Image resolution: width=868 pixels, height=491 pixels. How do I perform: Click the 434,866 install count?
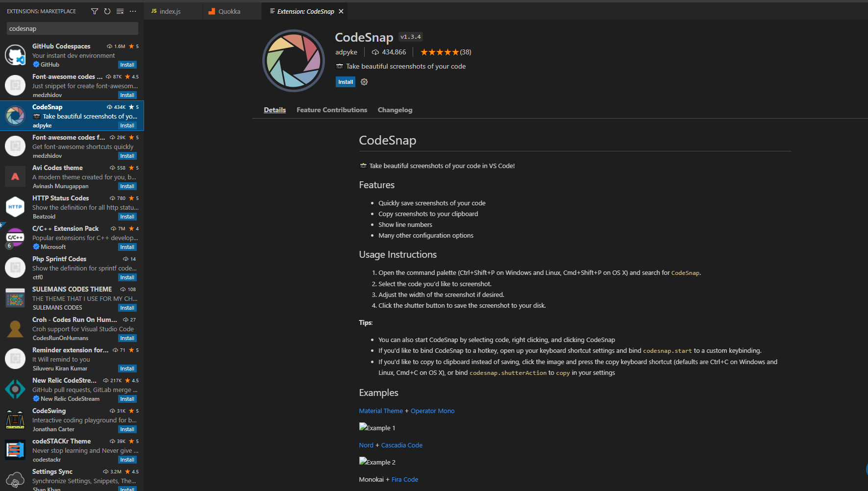click(x=389, y=52)
